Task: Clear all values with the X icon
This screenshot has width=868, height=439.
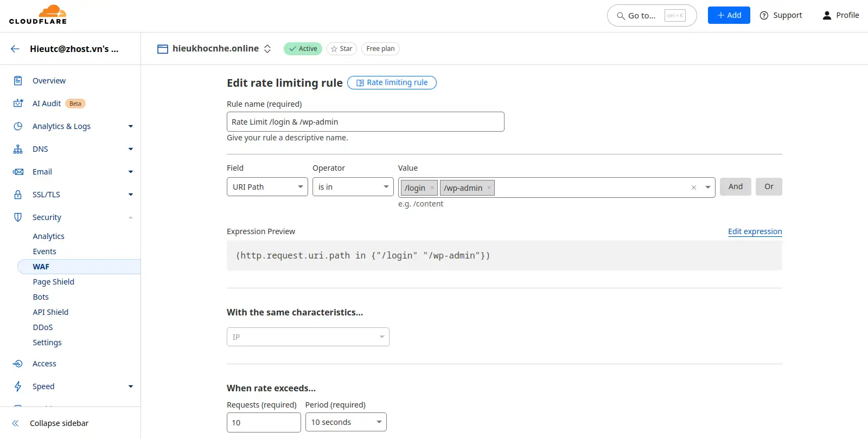Action: tap(693, 188)
